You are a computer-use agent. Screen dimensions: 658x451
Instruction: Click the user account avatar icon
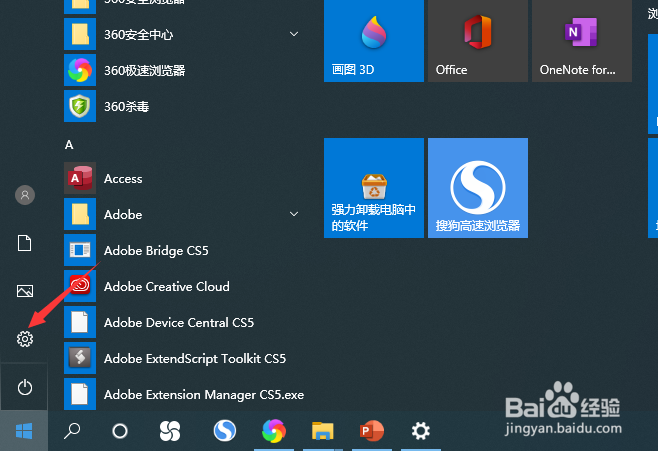25,195
